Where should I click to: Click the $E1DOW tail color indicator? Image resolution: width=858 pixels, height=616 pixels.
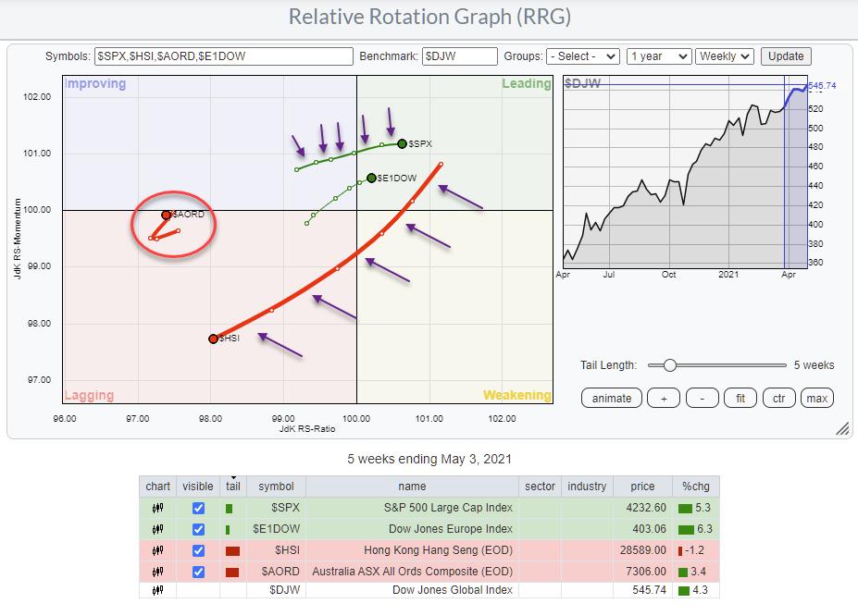point(228,530)
